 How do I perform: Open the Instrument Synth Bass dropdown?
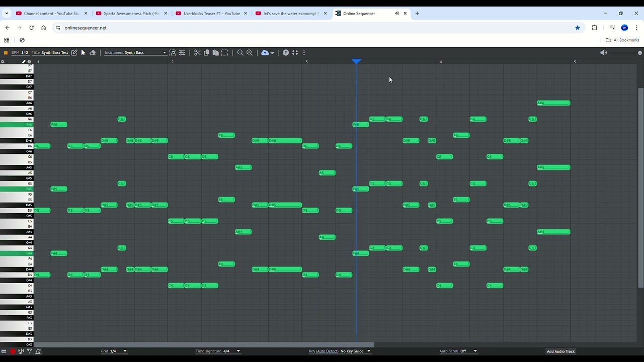pyautogui.click(x=135, y=52)
